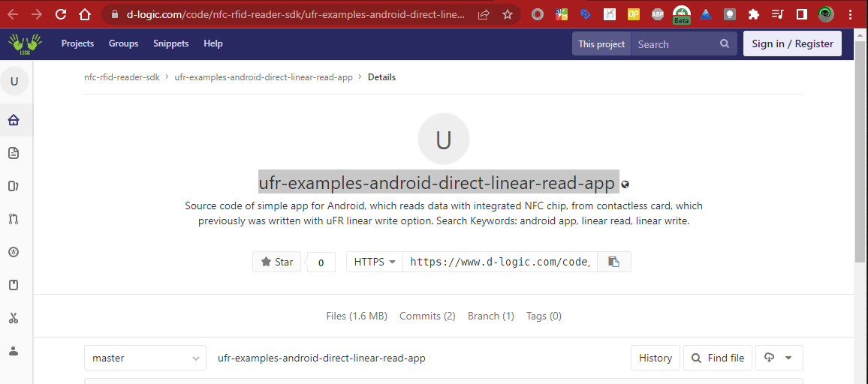Image resolution: width=868 pixels, height=384 pixels.
Task: Open the project name breadcrumb link
Action: (x=264, y=77)
